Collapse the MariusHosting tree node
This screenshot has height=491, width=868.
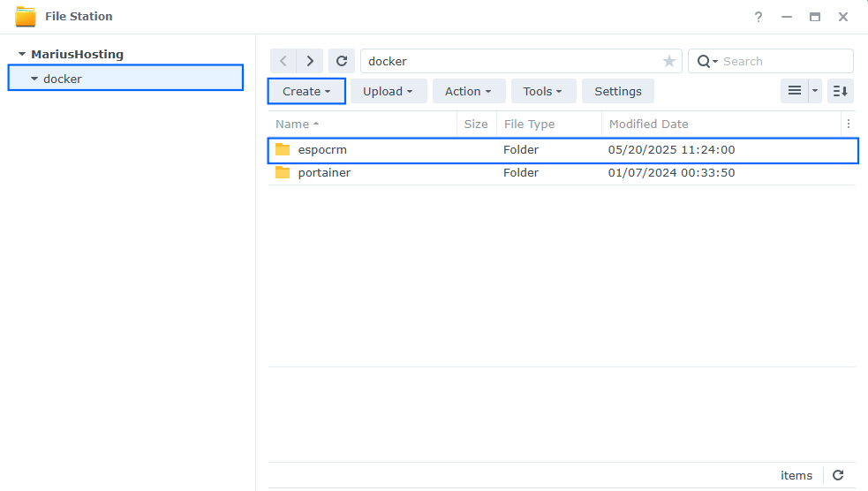pos(21,54)
